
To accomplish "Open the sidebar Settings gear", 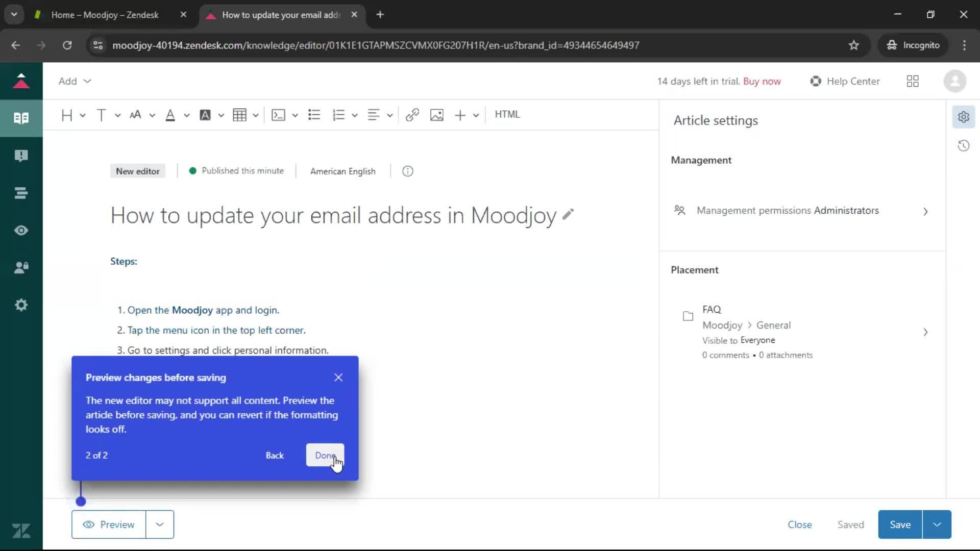I will pos(21,305).
